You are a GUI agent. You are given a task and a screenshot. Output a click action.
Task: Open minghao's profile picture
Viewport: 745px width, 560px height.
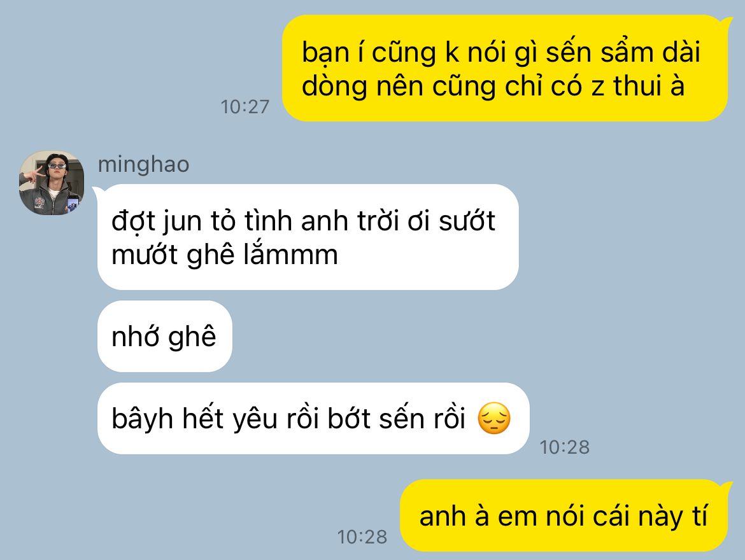click(52, 183)
